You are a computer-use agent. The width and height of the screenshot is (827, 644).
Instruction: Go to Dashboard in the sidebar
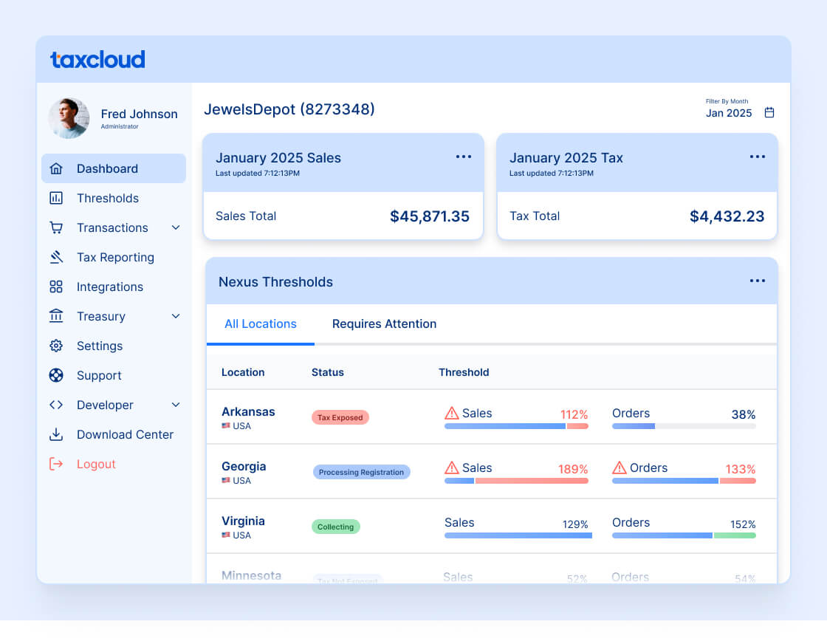(x=114, y=169)
